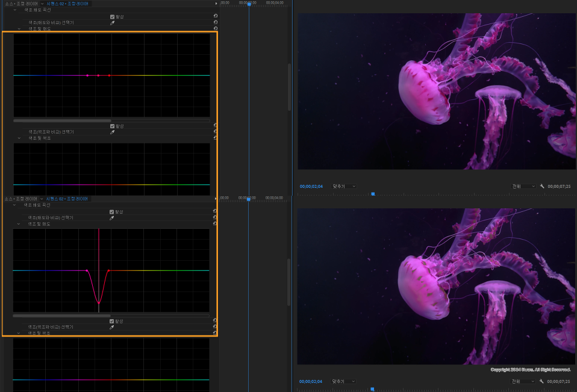This screenshot has width=577, height=392.
Task: Click the upper jellyfish preview frame
Action: pyautogui.click(x=437, y=92)
